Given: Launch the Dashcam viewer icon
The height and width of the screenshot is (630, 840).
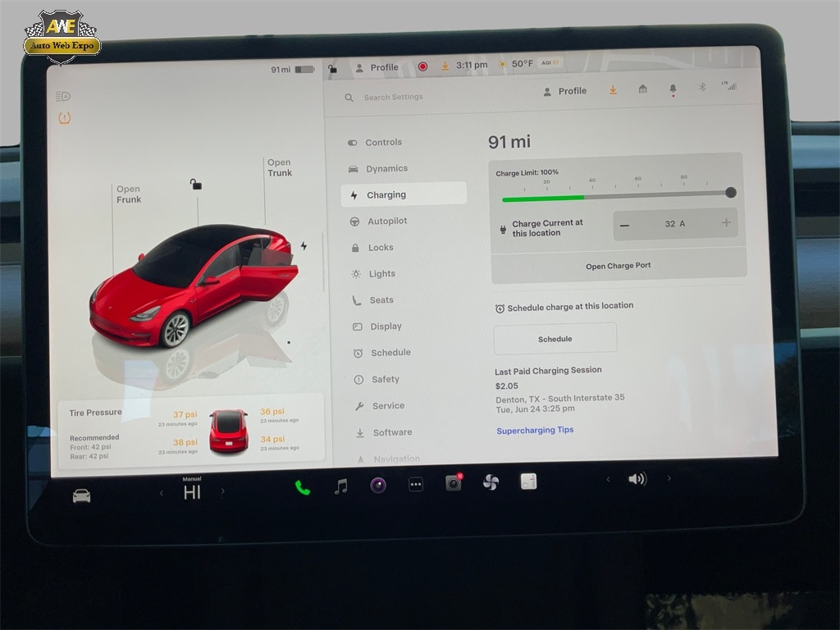Looking at the screenshot, I should tap(453, 483).
